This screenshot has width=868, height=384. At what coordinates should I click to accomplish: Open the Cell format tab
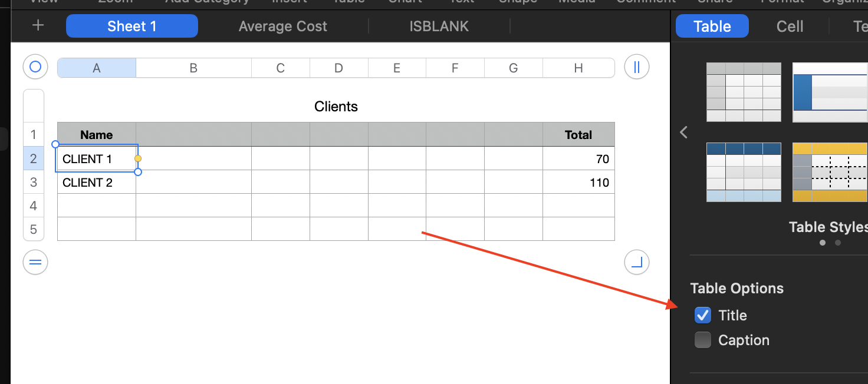(790, 27)
